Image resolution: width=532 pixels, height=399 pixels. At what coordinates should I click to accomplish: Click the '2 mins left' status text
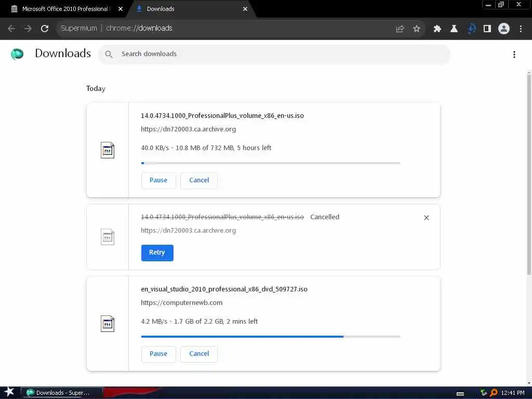[242, 321]
